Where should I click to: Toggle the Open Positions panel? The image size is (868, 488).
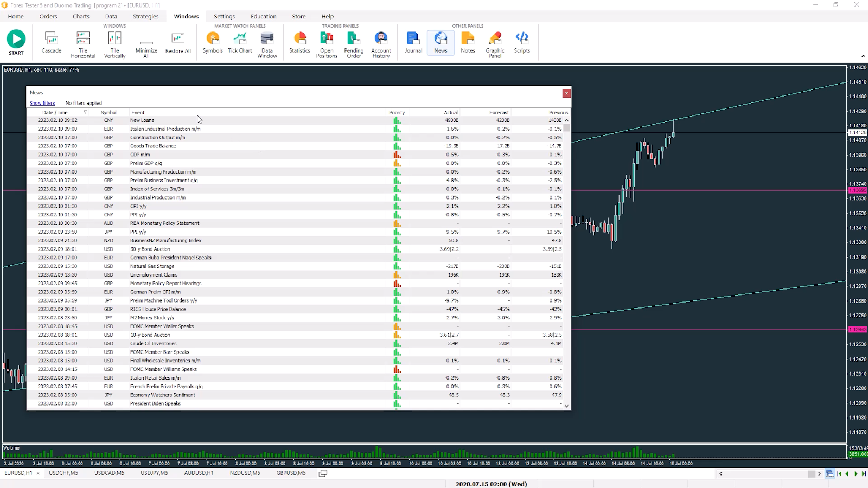[327, 43]
